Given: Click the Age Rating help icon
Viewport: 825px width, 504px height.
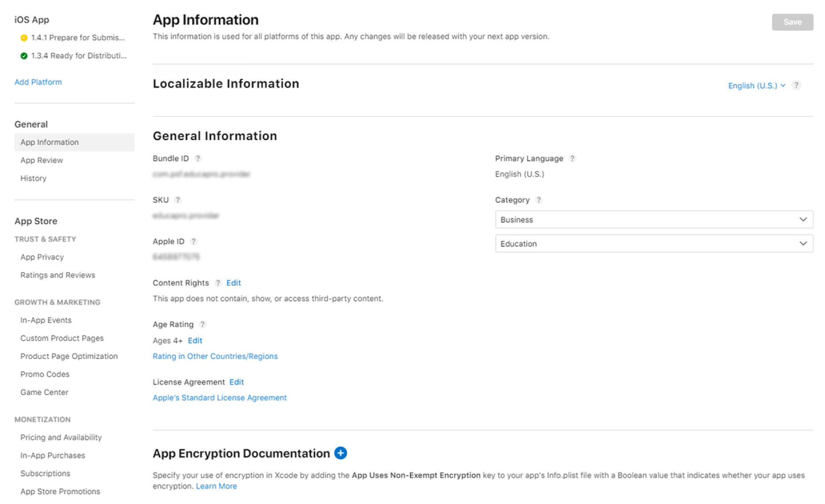Looking at the screenshot, I should tap(202, 325).
